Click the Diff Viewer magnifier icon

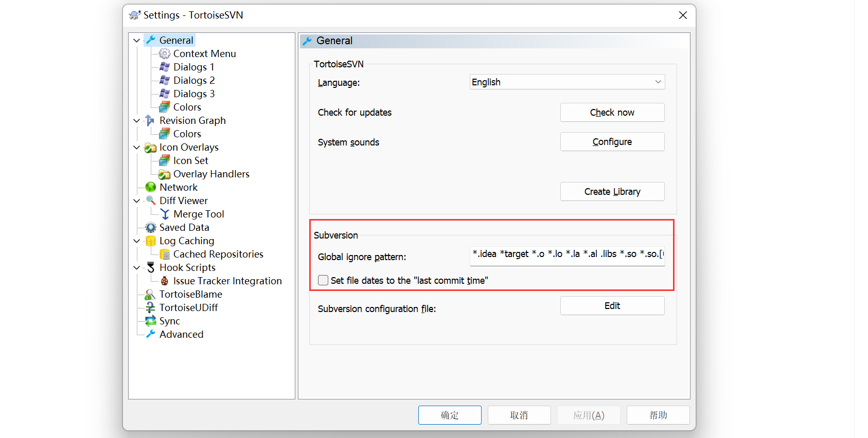tap(151, 200)
